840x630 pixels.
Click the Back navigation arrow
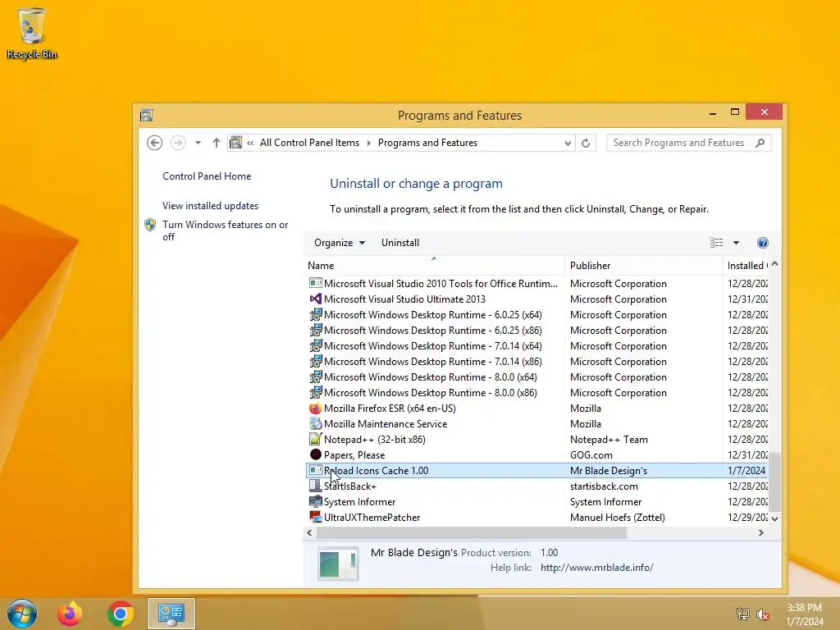155,143
